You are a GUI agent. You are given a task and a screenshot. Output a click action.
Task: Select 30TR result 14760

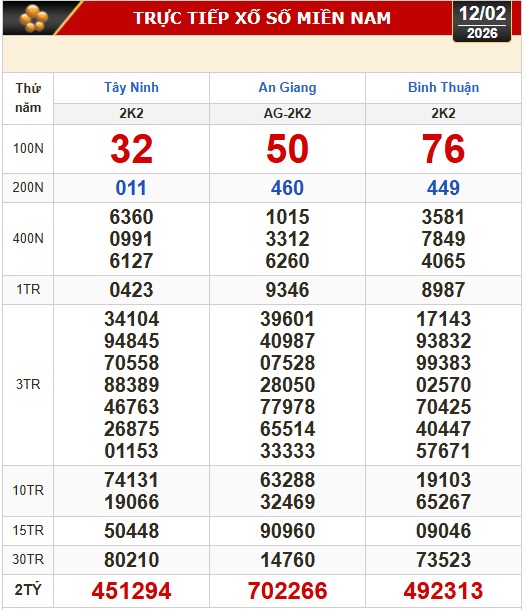287,560
